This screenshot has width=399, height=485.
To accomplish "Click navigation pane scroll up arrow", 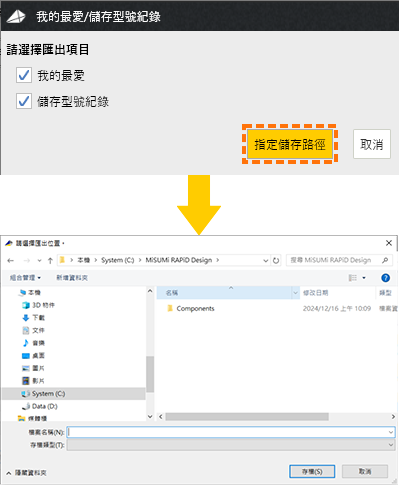I will click(150, 291).
